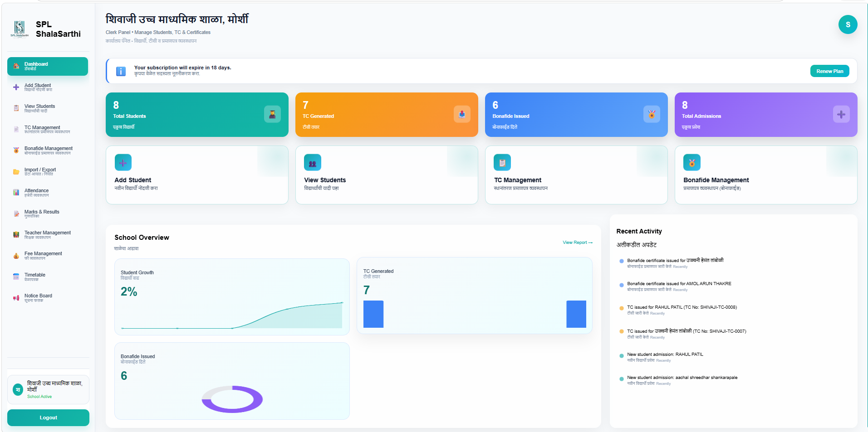Click the TC Management tile clipboard icon
The image size is (868, 432).
[502, 163]
